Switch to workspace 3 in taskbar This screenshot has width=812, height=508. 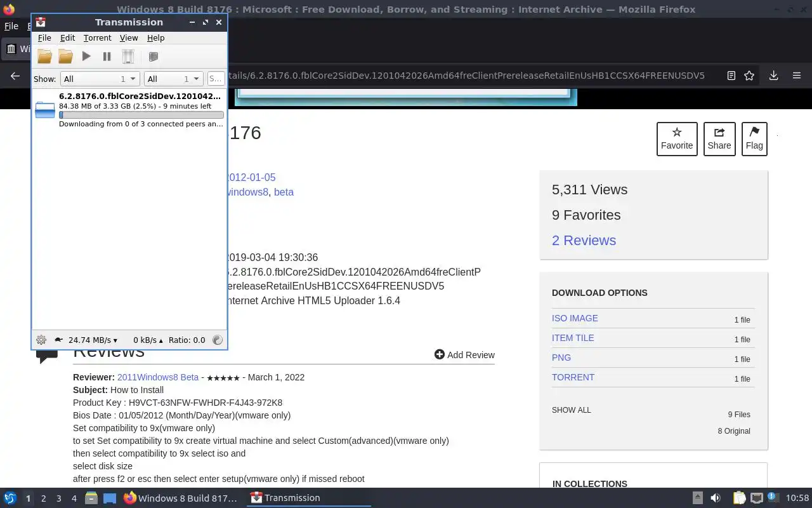click(x=58, y=498)
